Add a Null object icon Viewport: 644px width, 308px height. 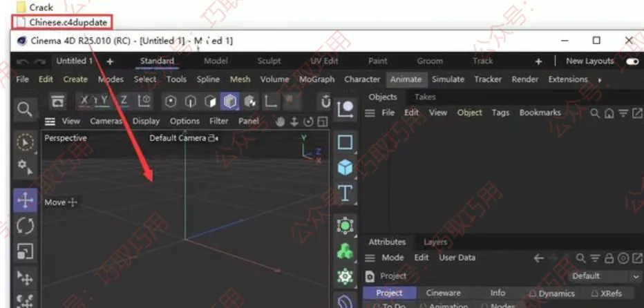pos(345,110)
